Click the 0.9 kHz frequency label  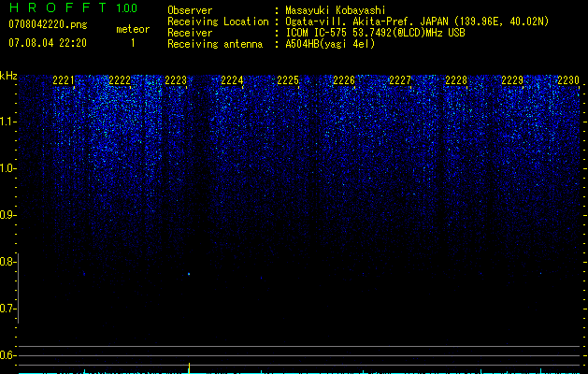(x=7, y=215)
